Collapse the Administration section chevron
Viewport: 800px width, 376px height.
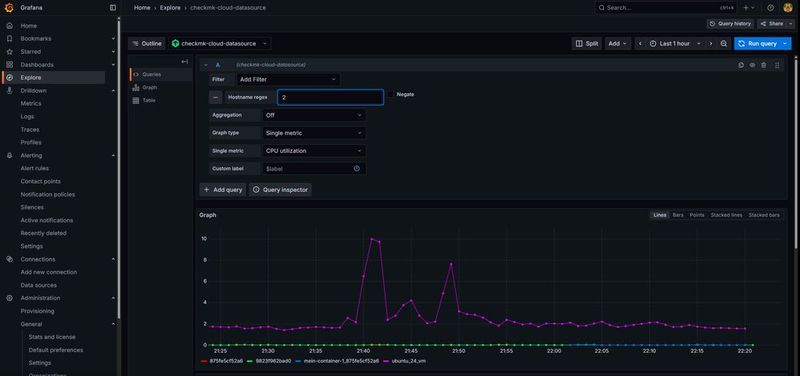pos(113,298)
